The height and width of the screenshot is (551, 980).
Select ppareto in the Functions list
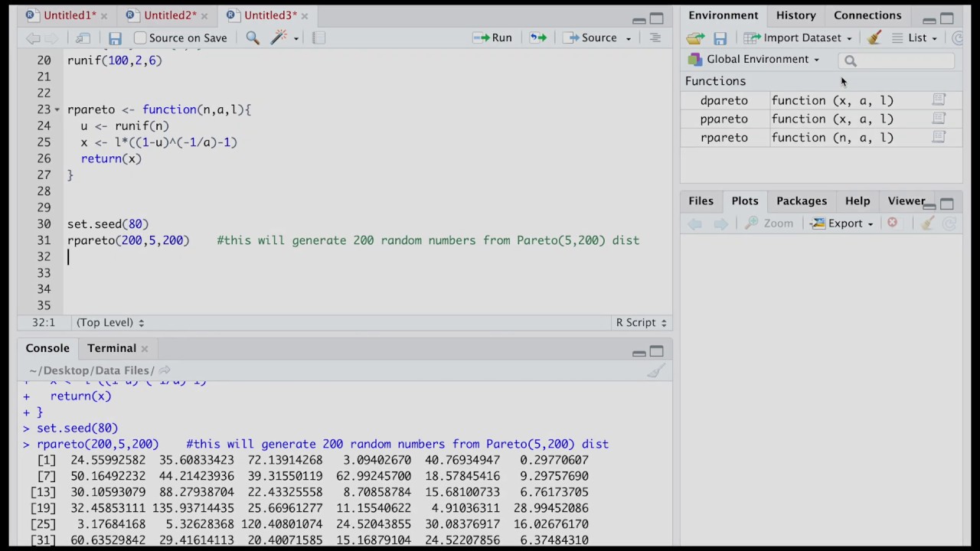point(724,119)
